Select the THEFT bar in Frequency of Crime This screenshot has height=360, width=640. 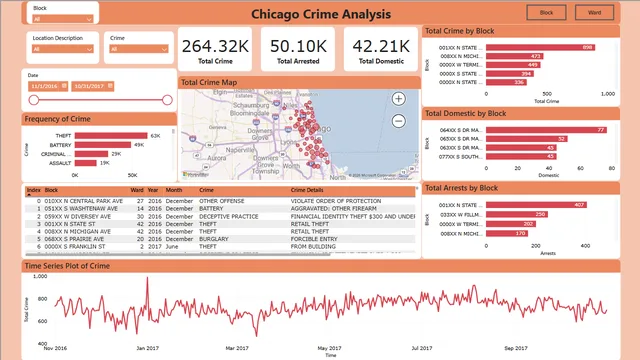(111, 136)
